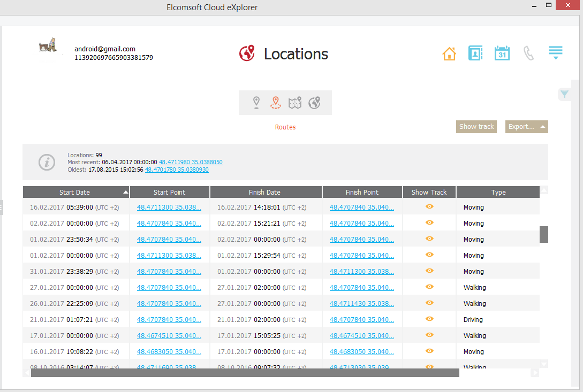Click the horizontal scroll right arrow
This screenshot has width=583, height=392.
pos(535,373)
